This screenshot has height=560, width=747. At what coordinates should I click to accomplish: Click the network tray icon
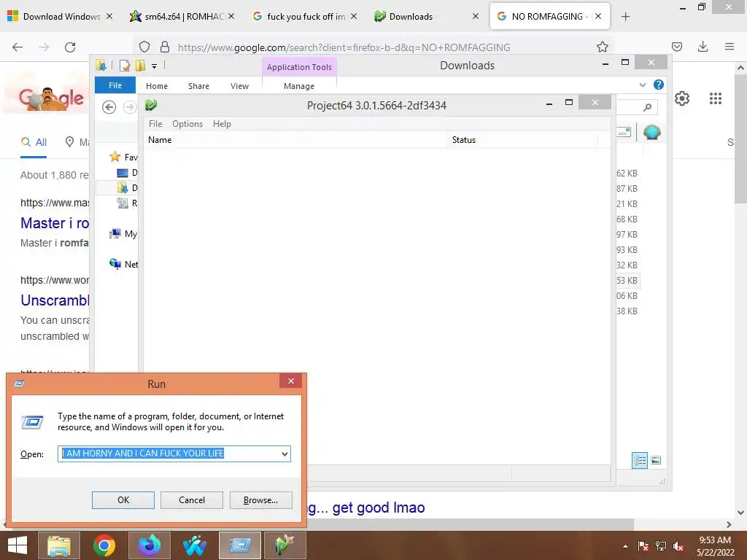tap(661, 546)
